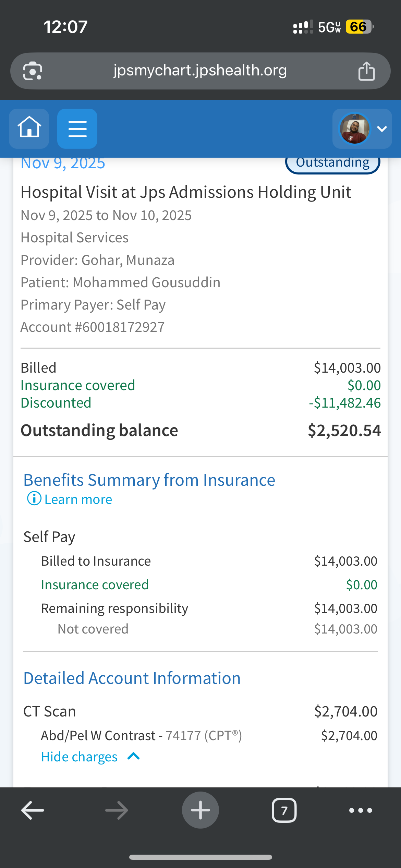The width and height of the screenshot is (401, 868).
Task: Tap the battery indicator in status bar
Action: (359, 27)
